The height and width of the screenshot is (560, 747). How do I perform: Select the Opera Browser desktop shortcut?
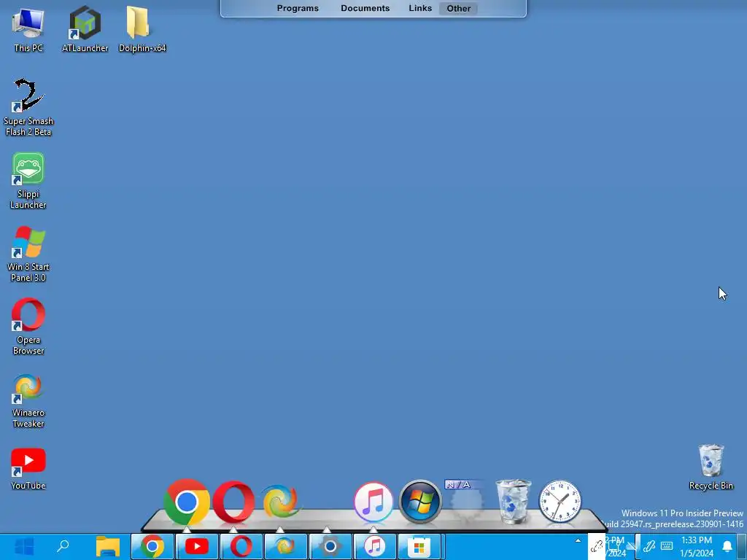click(x=28, y=327)
